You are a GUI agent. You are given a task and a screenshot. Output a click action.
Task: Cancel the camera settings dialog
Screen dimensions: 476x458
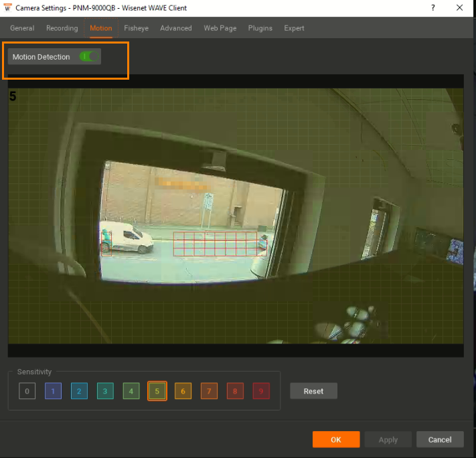pyautogui.click(x=440, y=439)
